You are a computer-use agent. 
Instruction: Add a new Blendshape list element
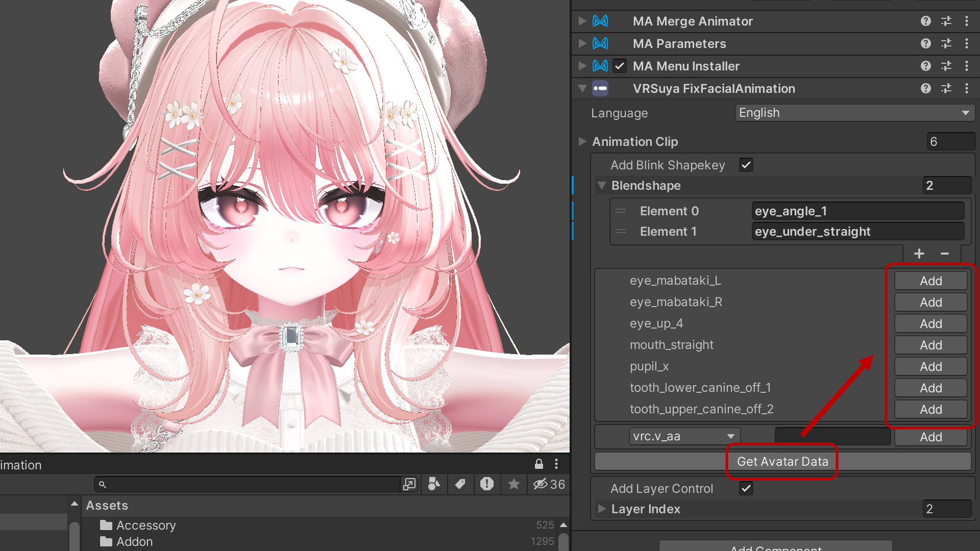coord(919,254)
